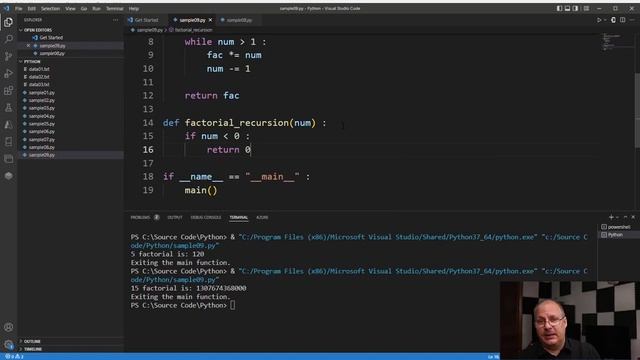
Task: Open the Run and Debug view
Action: [x=8, y=73]
